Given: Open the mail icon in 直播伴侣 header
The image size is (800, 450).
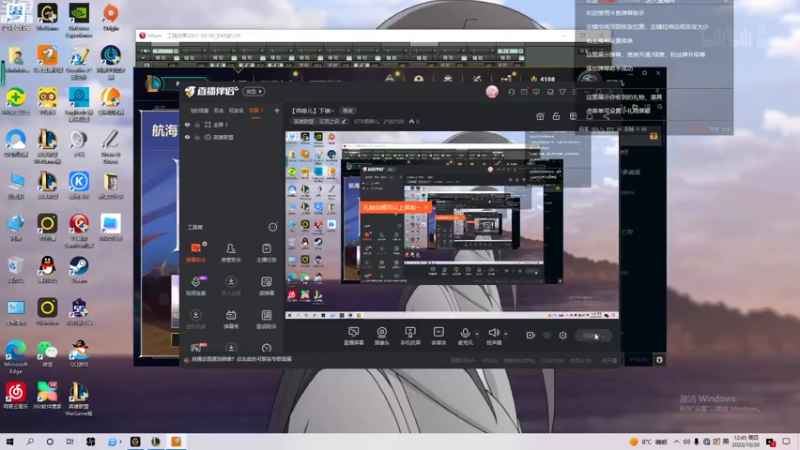Looking at the screenshot, I should pos(524,92).
